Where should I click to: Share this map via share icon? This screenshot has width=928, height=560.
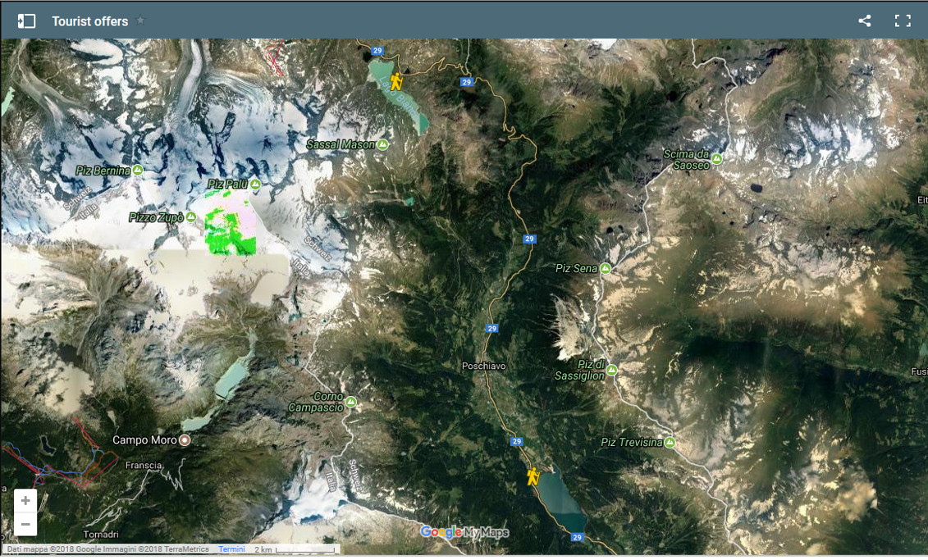(x=864, y=21)
